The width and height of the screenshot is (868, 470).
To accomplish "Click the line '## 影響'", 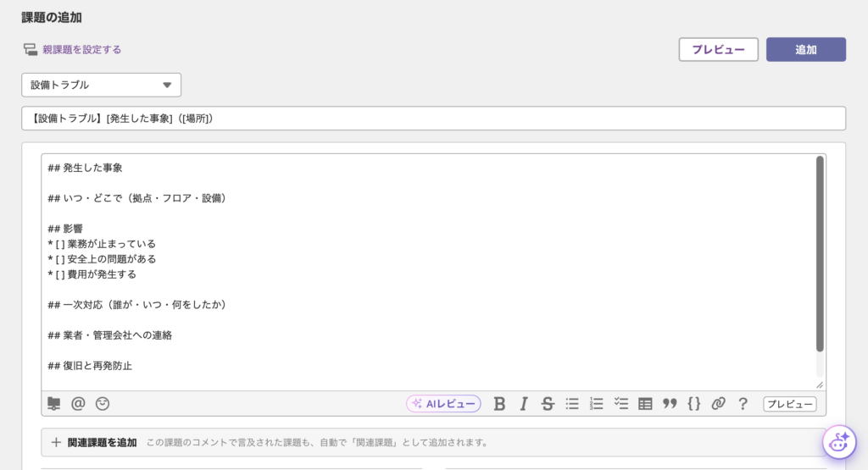I will pyautogui.click(x=65, y=229).
